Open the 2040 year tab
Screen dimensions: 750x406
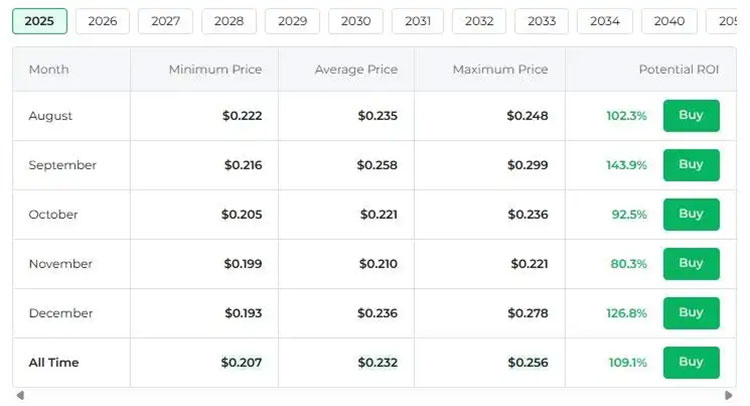point(669,21)
